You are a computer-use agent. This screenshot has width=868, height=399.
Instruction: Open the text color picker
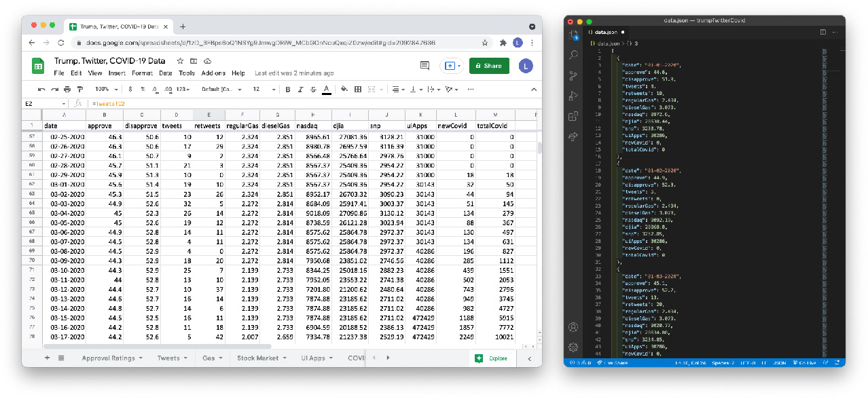[326, 90]
